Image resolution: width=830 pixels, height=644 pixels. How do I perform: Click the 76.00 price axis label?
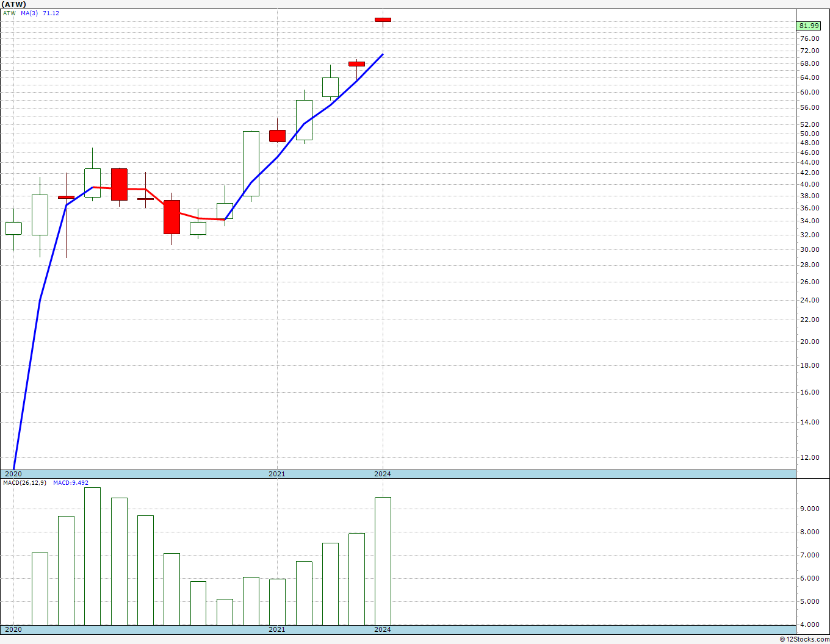[810, 38]
